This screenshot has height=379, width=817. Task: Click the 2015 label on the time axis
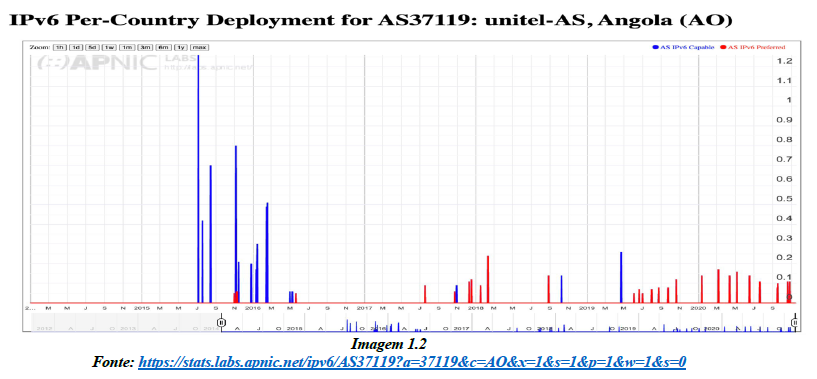pyautogui.click(x=142, y=308)
